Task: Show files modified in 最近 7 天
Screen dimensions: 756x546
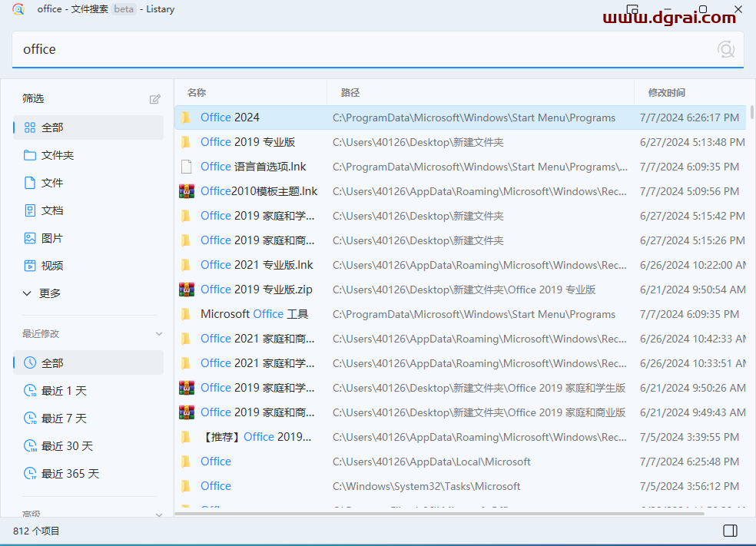Action: click(x=88, y=419)
